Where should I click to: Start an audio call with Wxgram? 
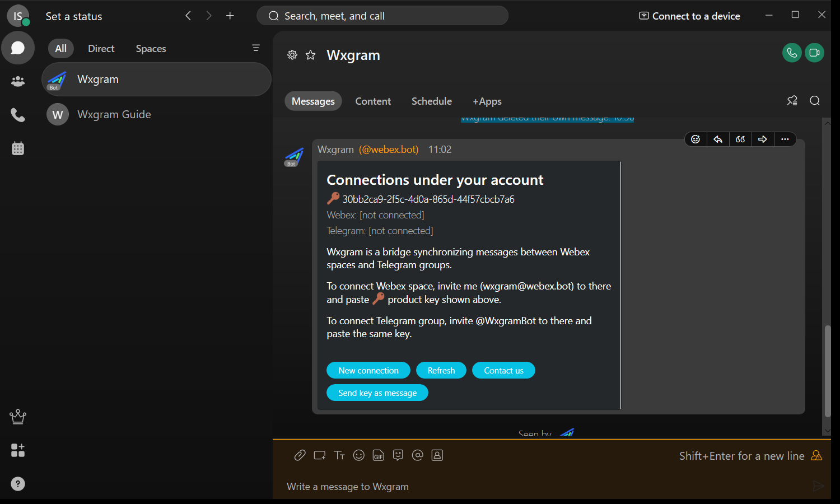(x=791, y=53)
